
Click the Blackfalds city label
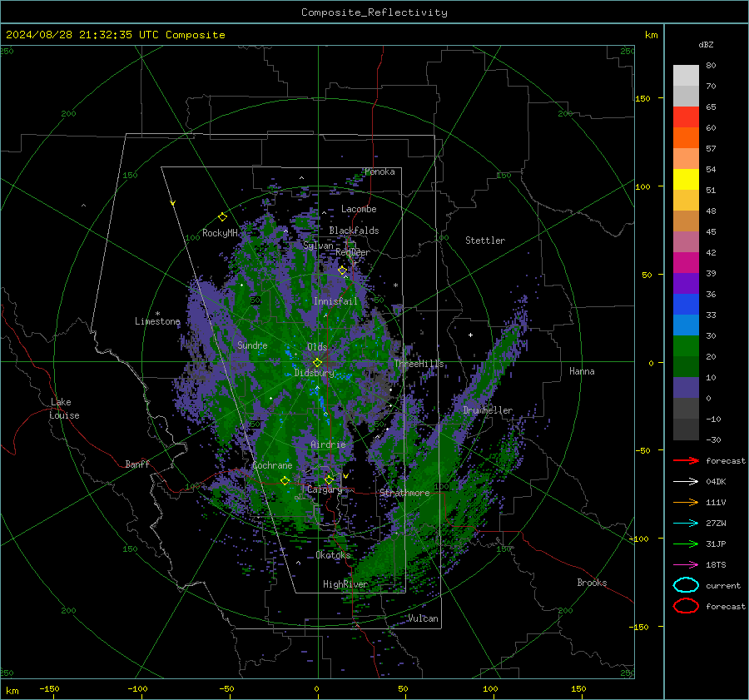click(x=354, y=231)
